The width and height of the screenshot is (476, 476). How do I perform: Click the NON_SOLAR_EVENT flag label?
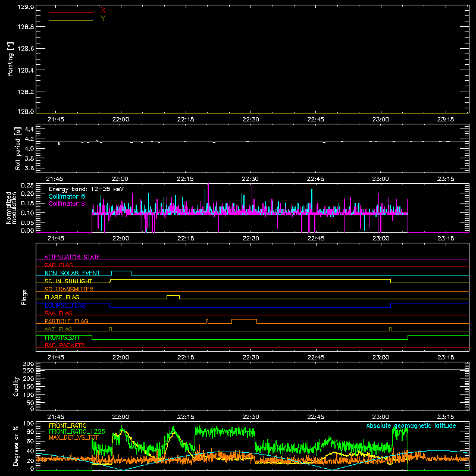72,273
